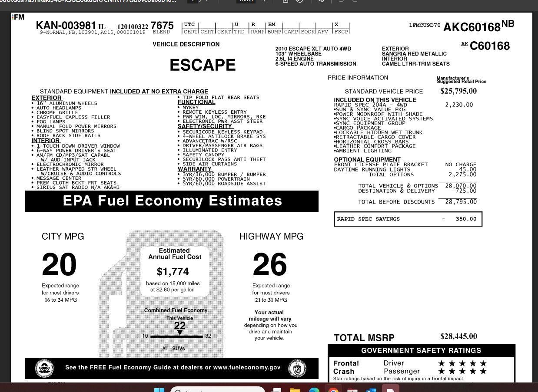The image size is (538, 392).
Task: Click the Rapid Spec 204A price 2,230.00
Action: click(459, 105)
